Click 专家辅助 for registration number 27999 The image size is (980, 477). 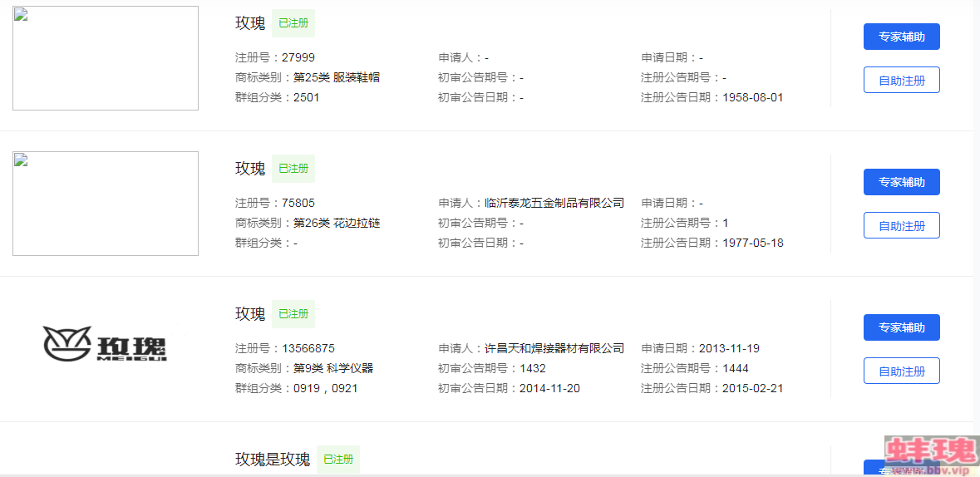click(901, 37)
